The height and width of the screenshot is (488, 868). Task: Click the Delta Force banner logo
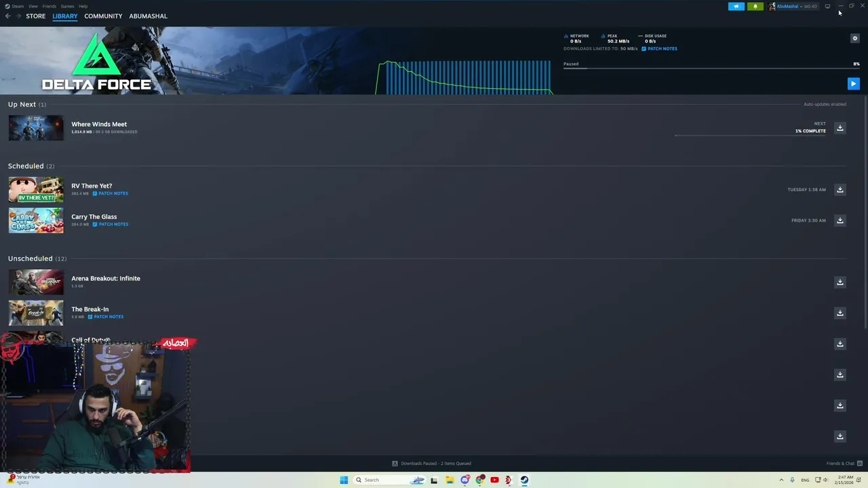coord(96,62)
